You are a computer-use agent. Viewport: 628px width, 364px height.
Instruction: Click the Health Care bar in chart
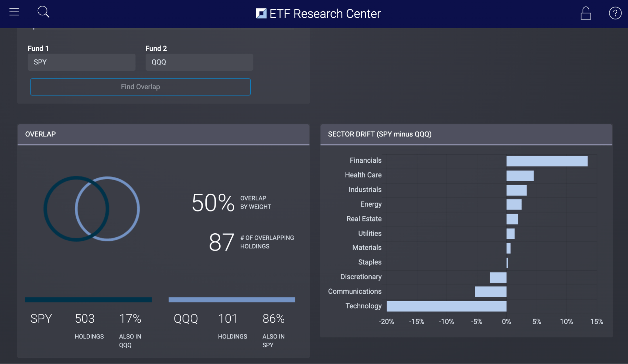[x=520, y=176]
